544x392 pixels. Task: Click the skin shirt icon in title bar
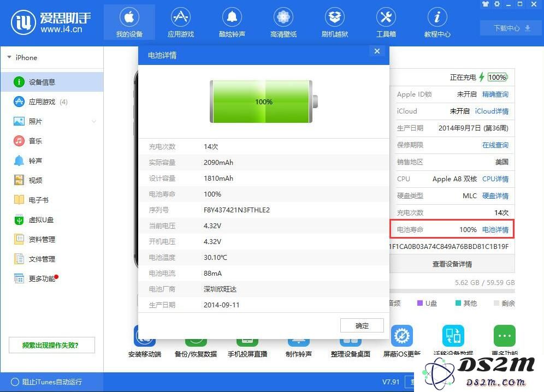[486, 4]
